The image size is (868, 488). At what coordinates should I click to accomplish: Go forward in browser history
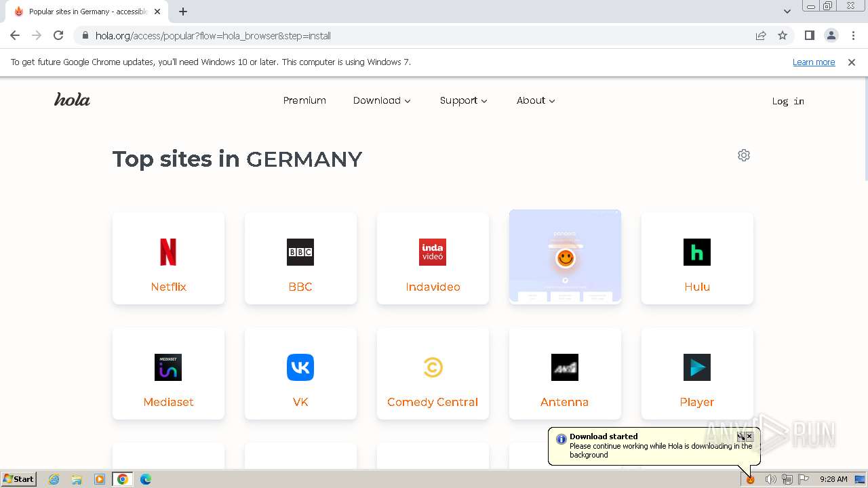[x=37, y=35]
